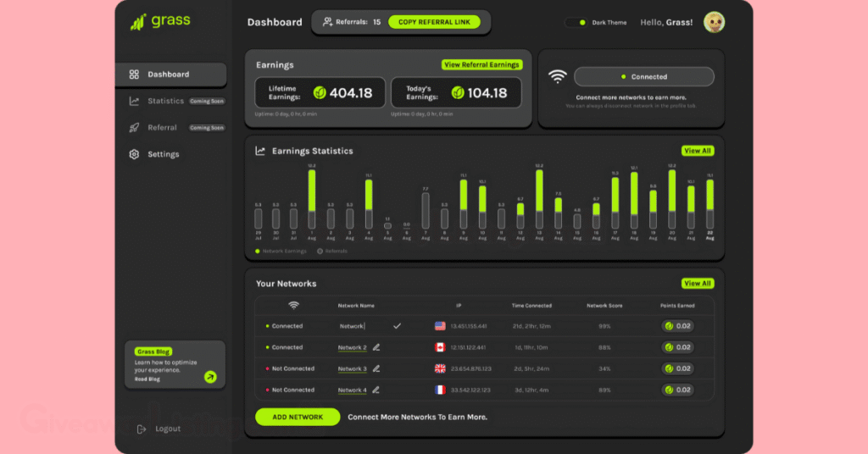The height and width of the screenshot is (454, 868).
Task: Click the Settings gear icon
Action: click(x=134, y=154)
